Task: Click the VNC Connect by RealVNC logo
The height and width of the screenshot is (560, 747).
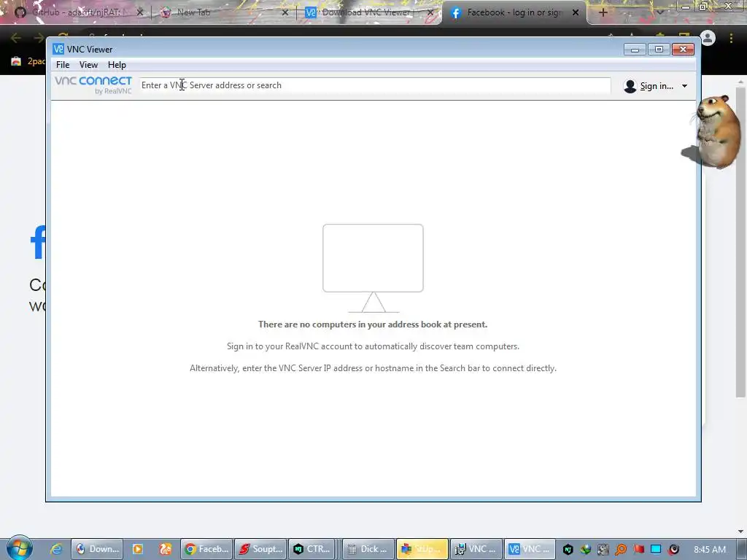Action: (93, 85)
